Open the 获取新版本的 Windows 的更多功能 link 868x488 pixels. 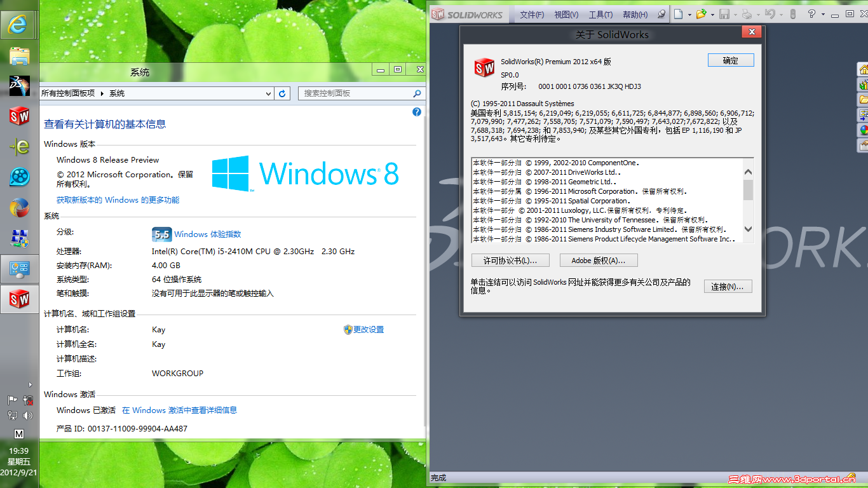tap(118, 200)
